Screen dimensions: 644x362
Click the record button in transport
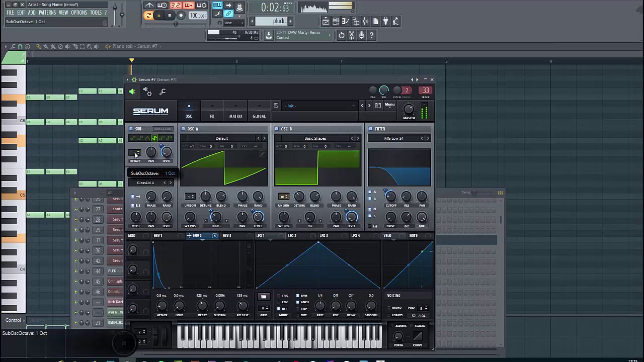point(181,16)
